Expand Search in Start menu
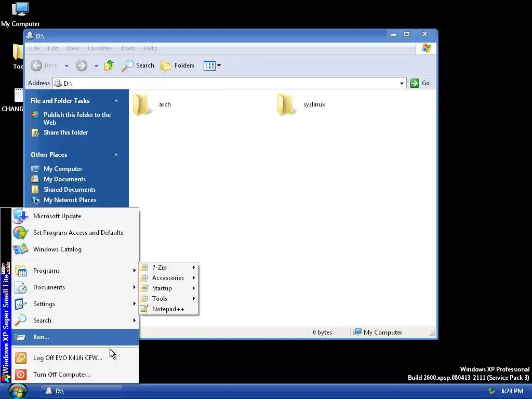Screen dimensions: 532x399 pos(75,321)
